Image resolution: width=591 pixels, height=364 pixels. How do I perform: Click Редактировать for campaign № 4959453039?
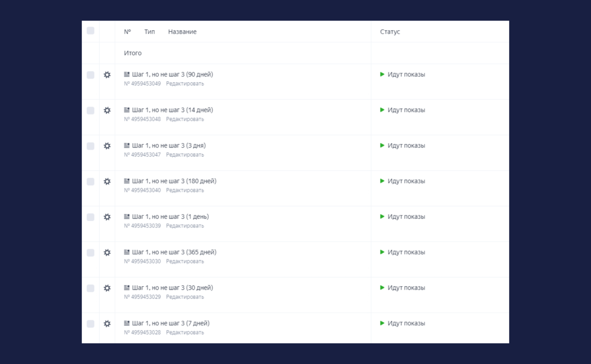click(185, 226)
